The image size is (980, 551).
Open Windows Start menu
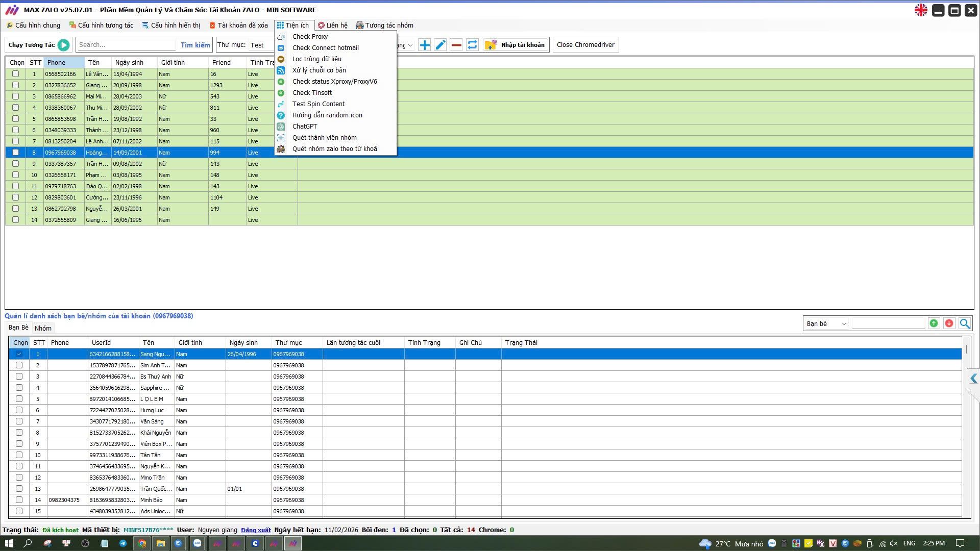pyautogui.click(x=9, y=543)
